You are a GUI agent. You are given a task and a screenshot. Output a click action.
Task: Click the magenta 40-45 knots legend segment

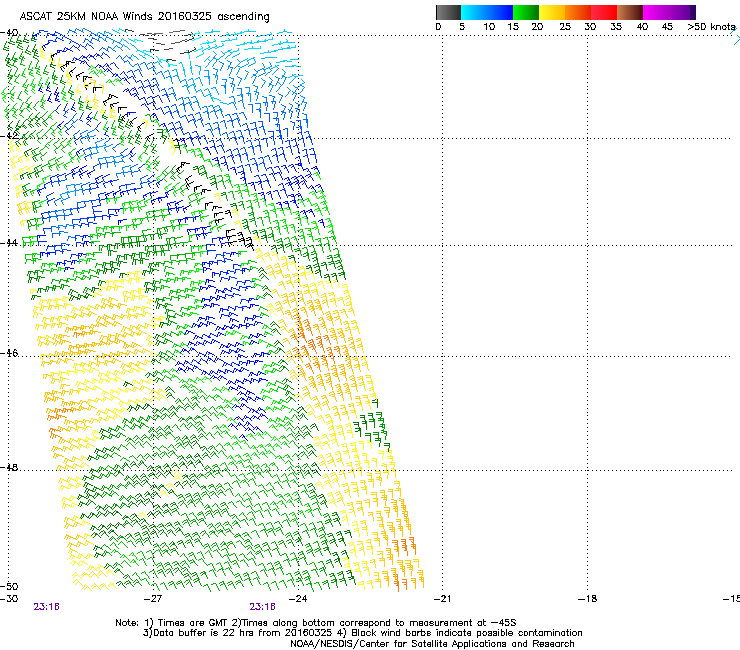tap(656, 12)
